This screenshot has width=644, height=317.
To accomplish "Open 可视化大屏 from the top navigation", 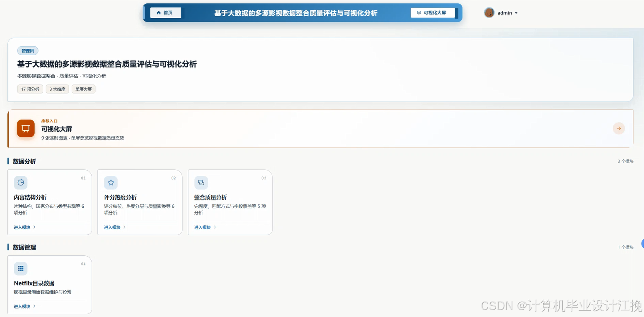I will pyautogui.click(x=433, y=13).
